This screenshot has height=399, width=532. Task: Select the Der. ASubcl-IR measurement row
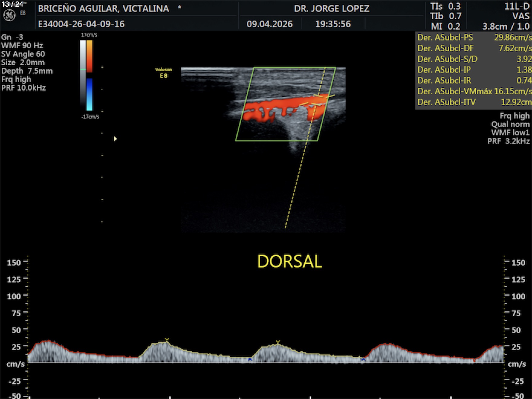pyautogui.click(x=473, y=81)
